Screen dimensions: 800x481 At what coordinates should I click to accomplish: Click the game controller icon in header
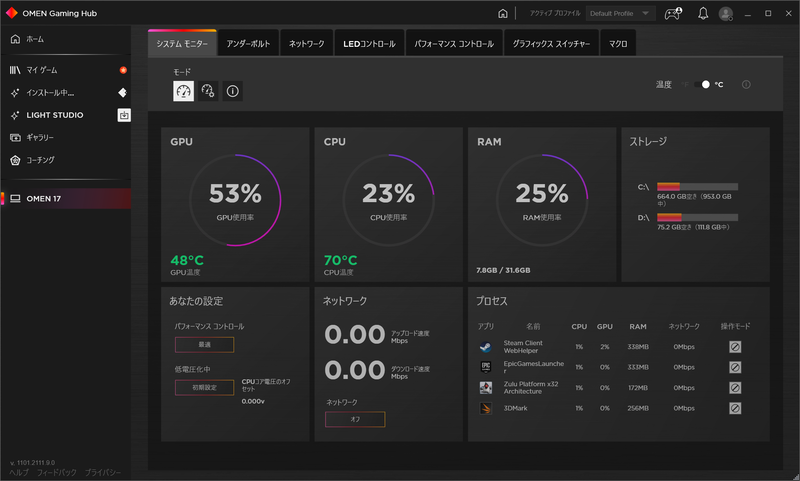(x=673, y=13)
